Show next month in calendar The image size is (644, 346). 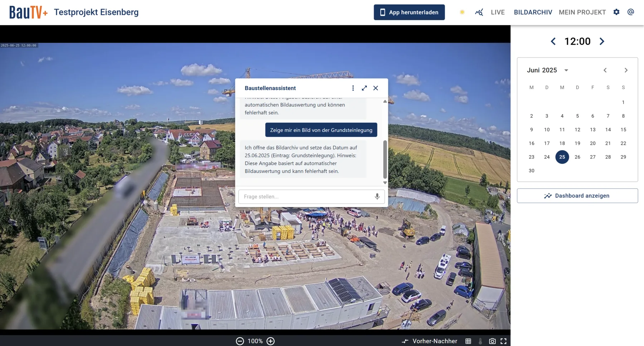(626, 70)
